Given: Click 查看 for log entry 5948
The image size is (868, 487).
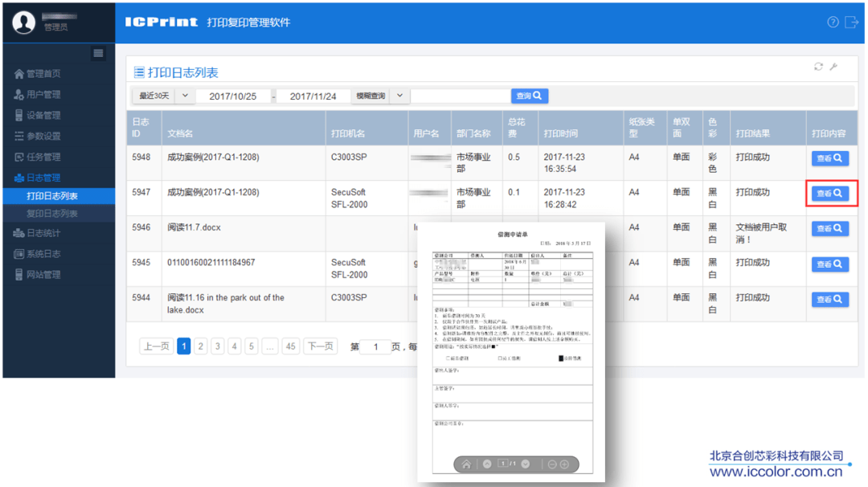Looking at the screenshot, I should (831, 158).
